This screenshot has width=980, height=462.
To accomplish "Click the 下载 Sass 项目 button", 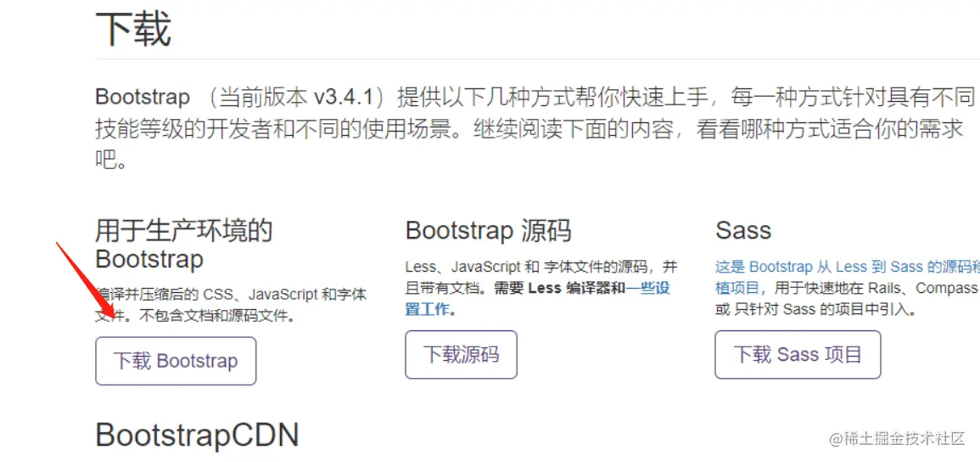I will [798, 354].
